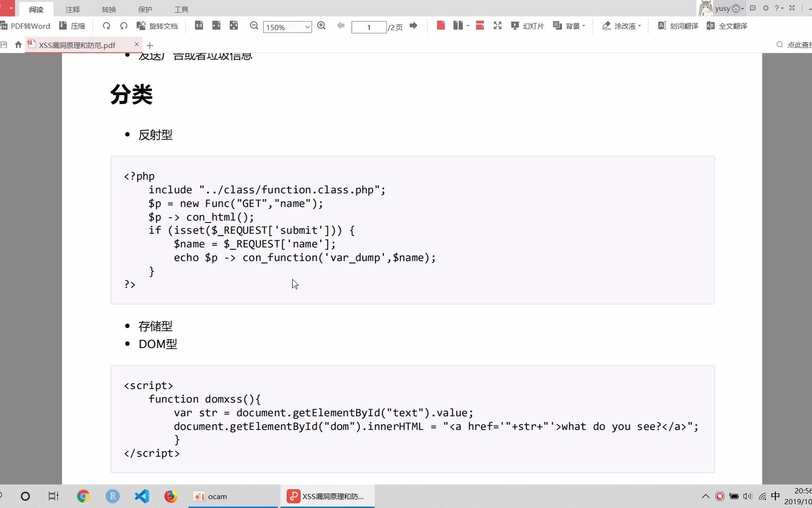
Task: Open the R application on taskbar
Action: [112, 496]
